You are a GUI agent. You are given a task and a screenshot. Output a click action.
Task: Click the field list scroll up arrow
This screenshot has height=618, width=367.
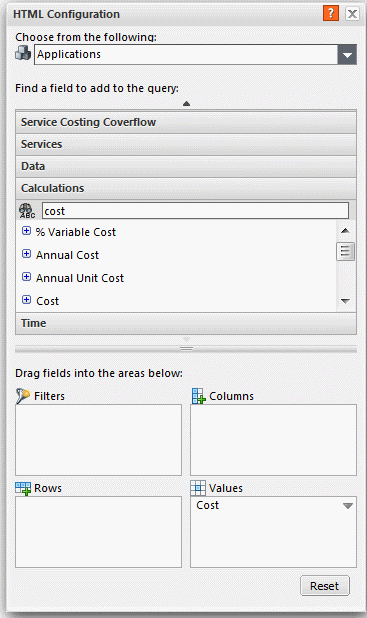tap(345, 231)
